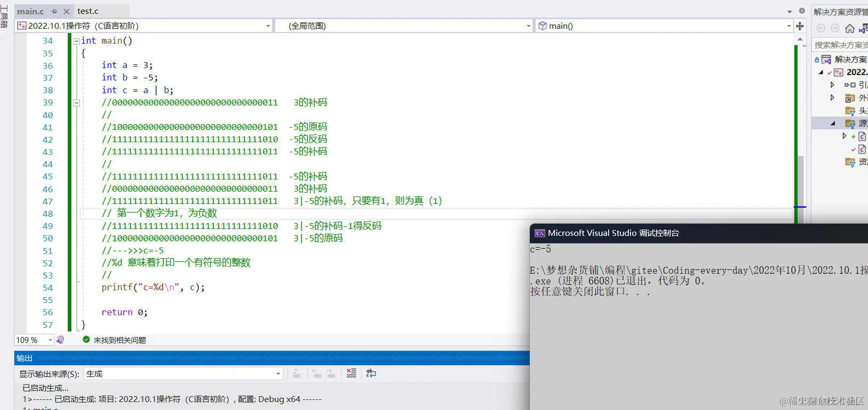Image resolution: width=868 pixels, height=410 pixels.
Task: Open the main() member dropdown
Action: point(664,26)
